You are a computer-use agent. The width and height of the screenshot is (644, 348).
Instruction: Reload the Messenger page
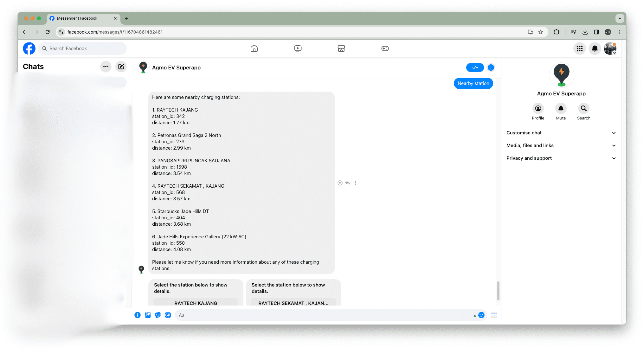[48, 32]
